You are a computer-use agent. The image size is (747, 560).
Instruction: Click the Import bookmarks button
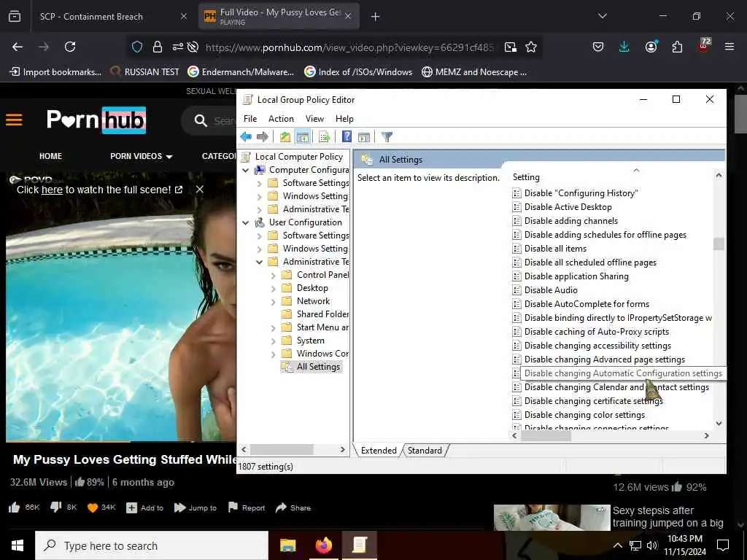click(55, 72)
